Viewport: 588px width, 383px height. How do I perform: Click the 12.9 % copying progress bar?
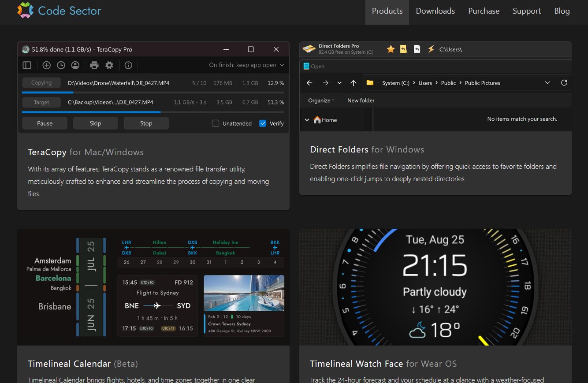pos(153,93)
